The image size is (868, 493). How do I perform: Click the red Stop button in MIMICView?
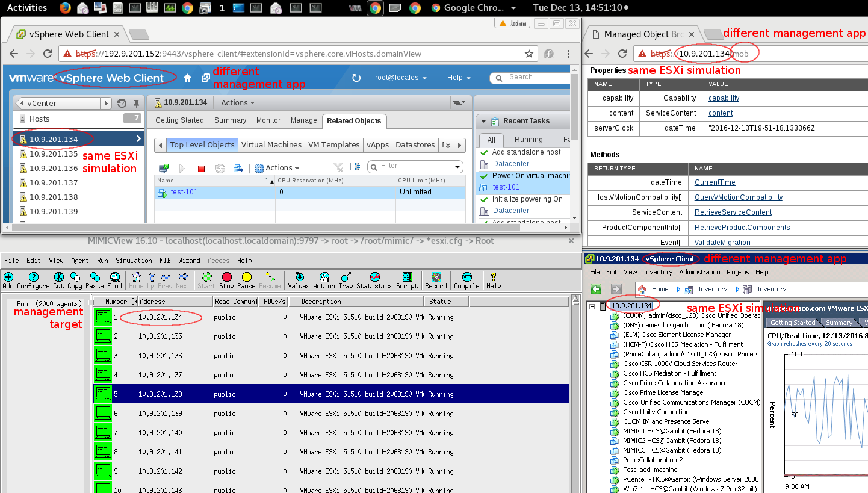(x=227, y=278)
